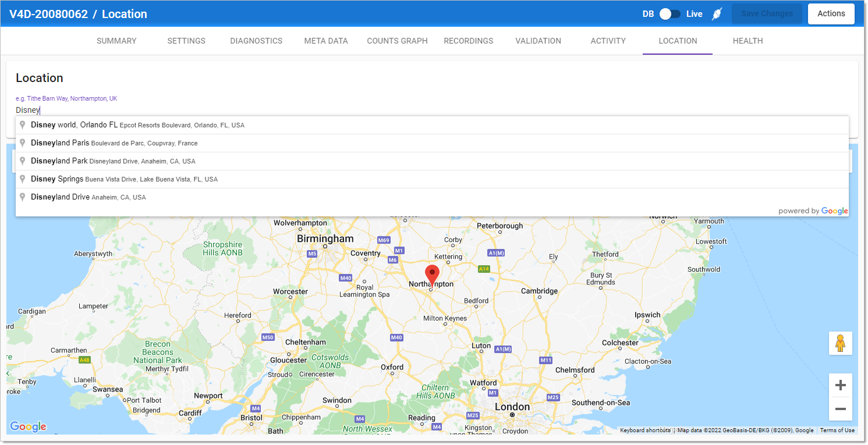Image resolution: width=868 pixels, height=445 pixels.
Task: Click the M40 shield near Royal Leamington Spa
Action: [x=346, y=278]
